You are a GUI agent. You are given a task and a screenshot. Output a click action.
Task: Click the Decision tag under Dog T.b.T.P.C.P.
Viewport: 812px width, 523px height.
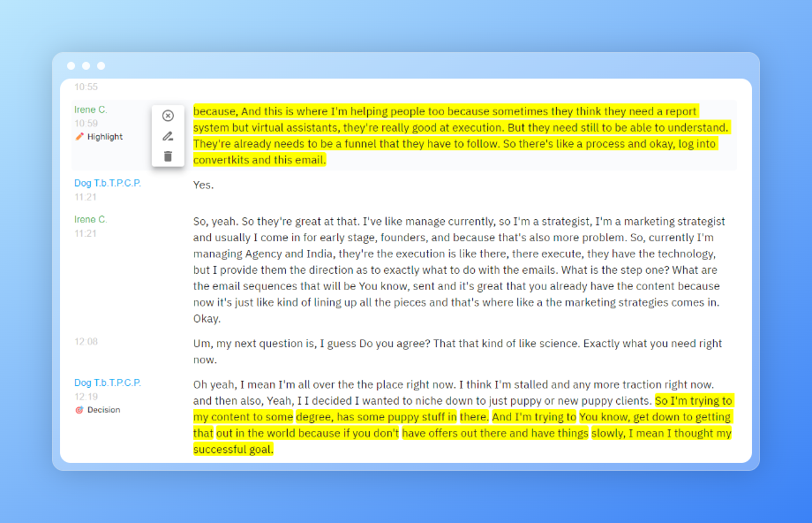click(98, 410)
